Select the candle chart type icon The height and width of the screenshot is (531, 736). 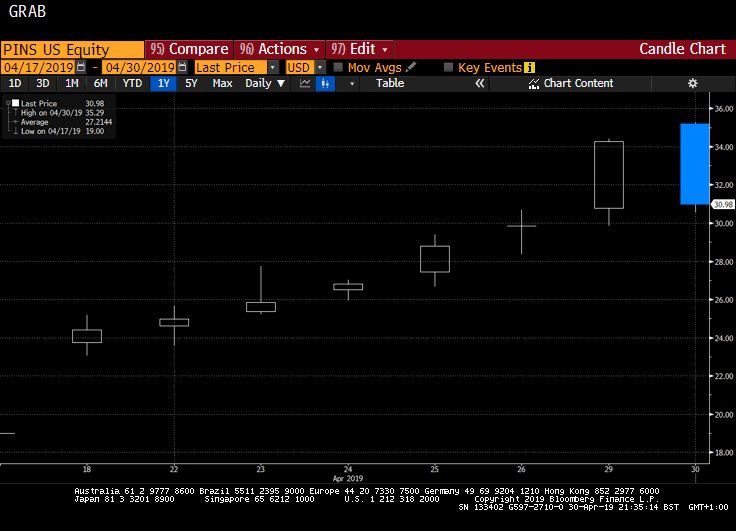[325, 84]
